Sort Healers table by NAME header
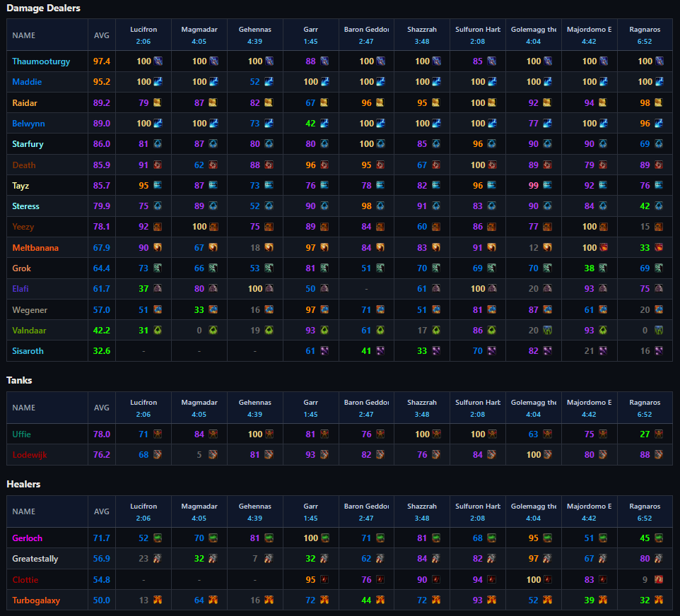Screen dimensions: 680x616 coord(24,511)
